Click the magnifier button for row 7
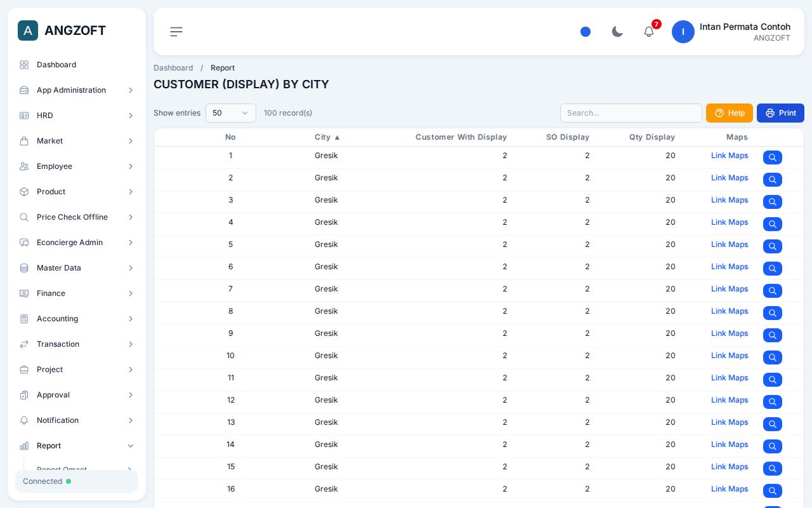This screenshot has height=508, width=812. pos(773,291)
